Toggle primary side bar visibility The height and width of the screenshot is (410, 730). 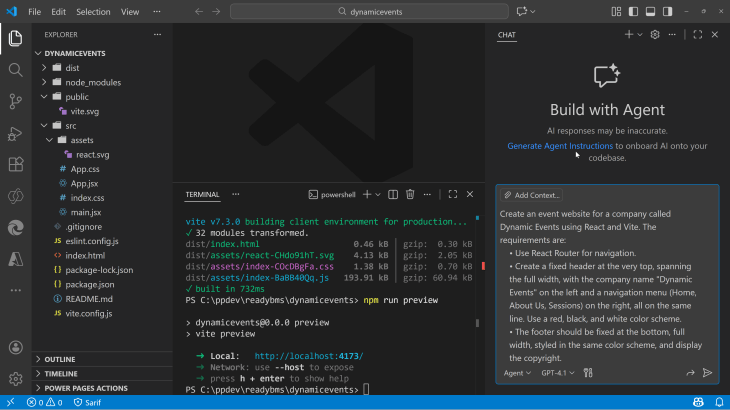point(633,12)
